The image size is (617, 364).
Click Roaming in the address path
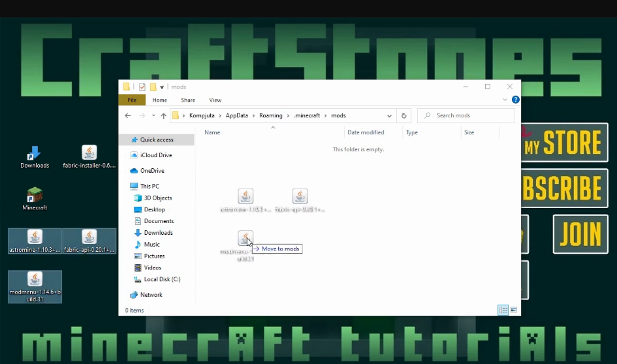[x=271, y=115]
